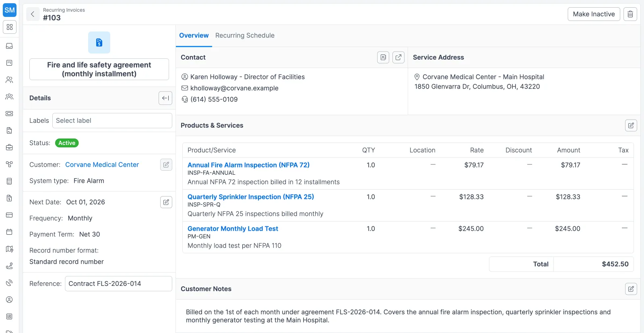This screenshot has height=333, width=644.
Task: Open the dollar invoice icon in sidebar
Action: (10, 198)
